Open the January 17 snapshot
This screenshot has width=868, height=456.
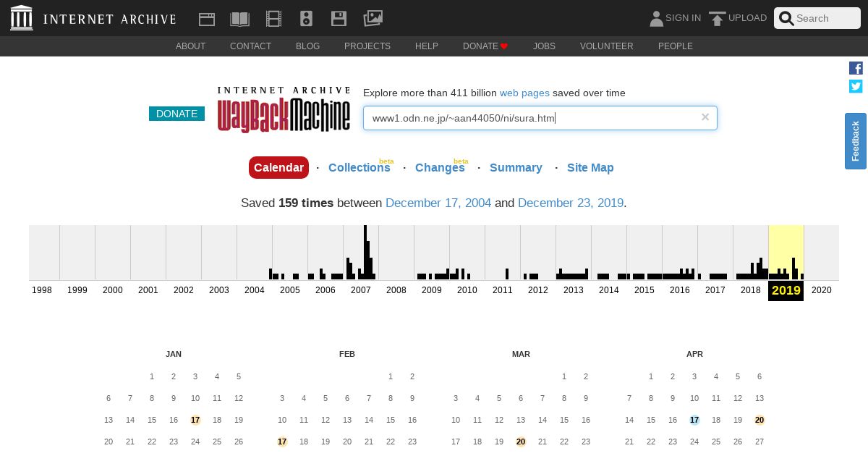(195, 420)
